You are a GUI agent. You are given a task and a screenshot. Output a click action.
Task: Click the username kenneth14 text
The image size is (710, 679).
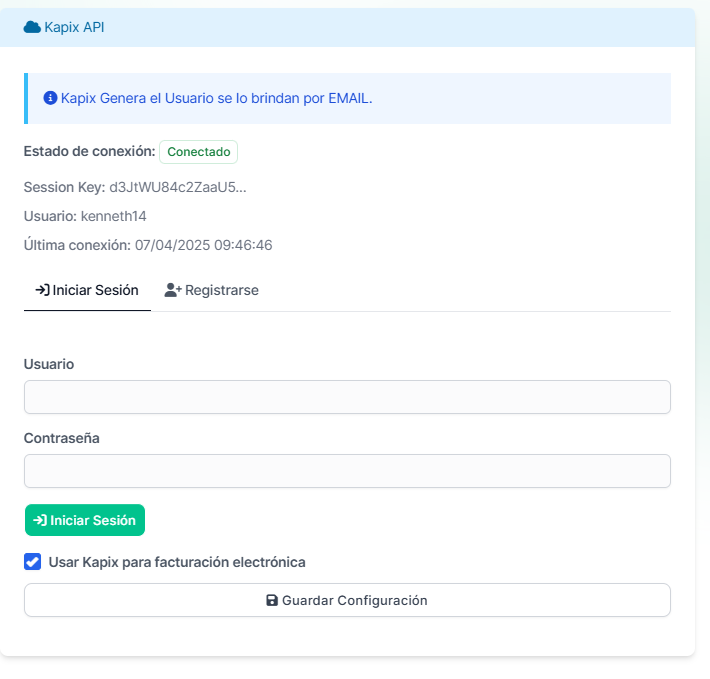(114, 216)
